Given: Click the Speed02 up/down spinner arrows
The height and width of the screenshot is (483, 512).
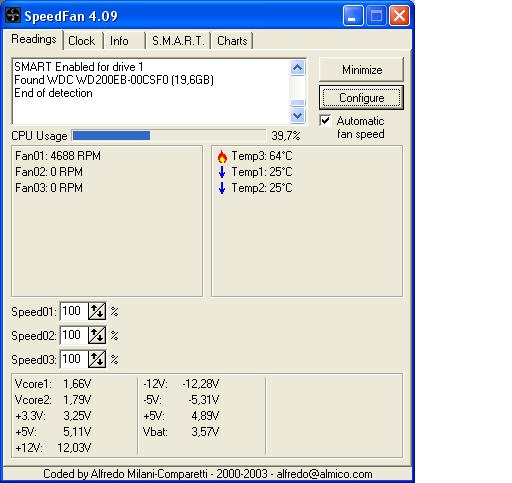Looking at the screenshot, I should click(x=97, y=335).
